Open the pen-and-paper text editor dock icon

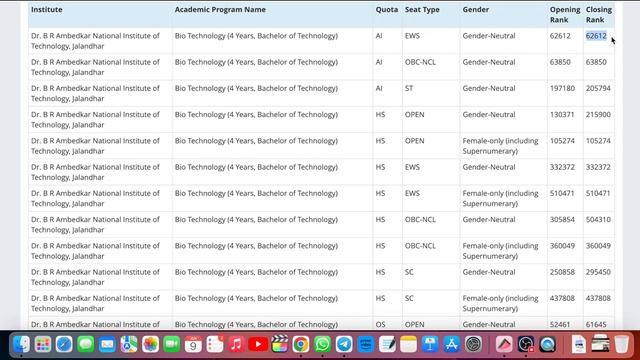click(x=387, y=344)
